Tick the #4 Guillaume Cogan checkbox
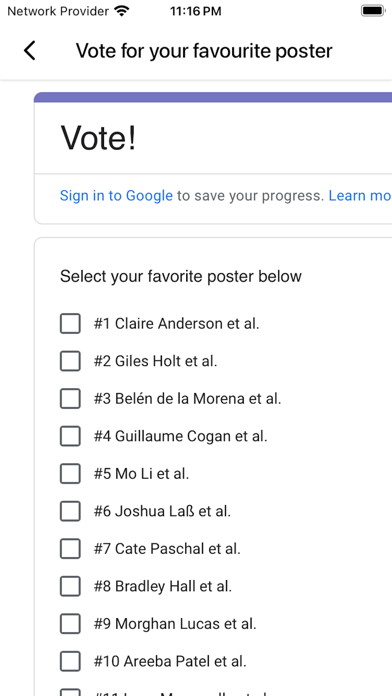Viewport: 392px width, 696px height. coord(70,436)
